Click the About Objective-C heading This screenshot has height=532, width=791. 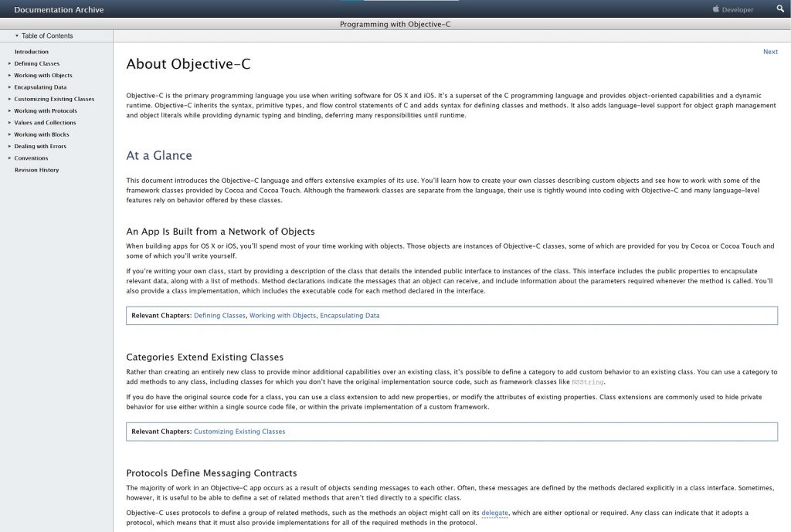(188, 64)
